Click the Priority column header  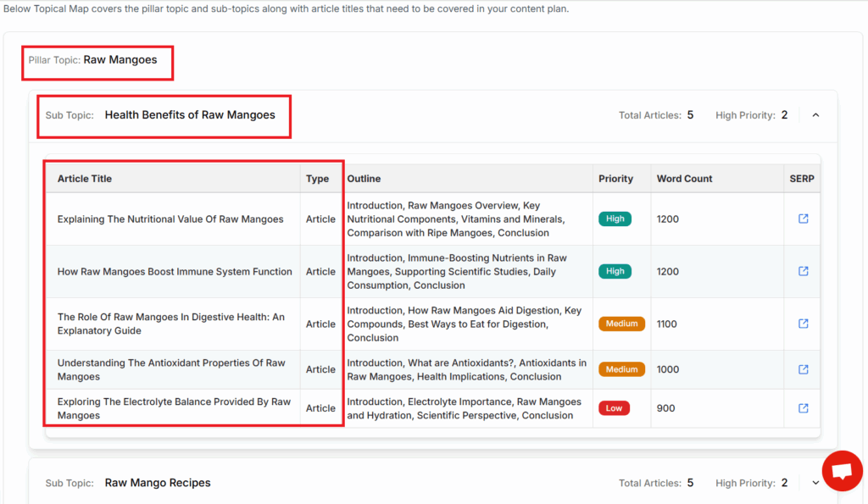[615, 179]
